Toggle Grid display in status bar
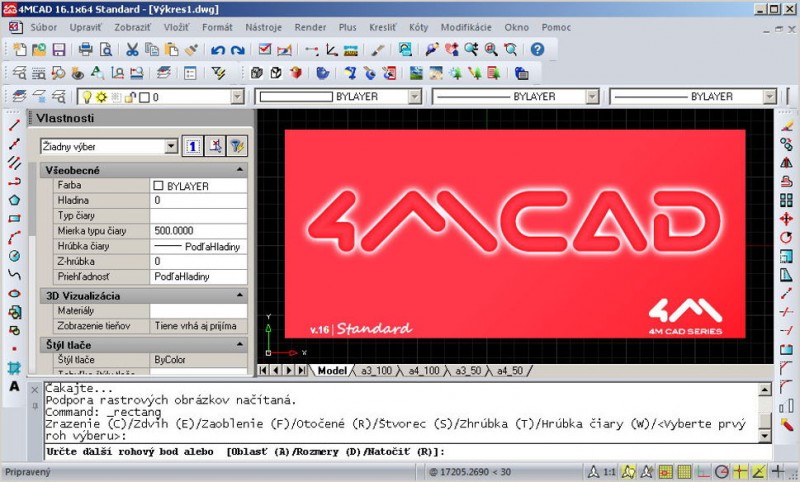 [x=684, y=472]
